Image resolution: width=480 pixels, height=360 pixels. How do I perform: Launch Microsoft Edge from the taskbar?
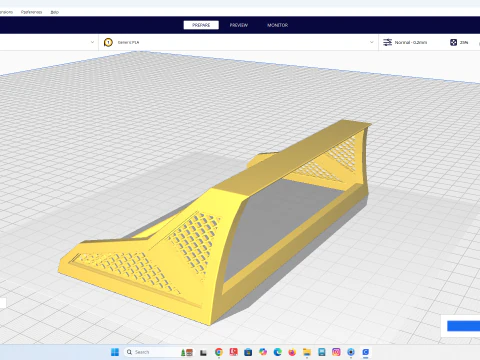click(278, 352)
